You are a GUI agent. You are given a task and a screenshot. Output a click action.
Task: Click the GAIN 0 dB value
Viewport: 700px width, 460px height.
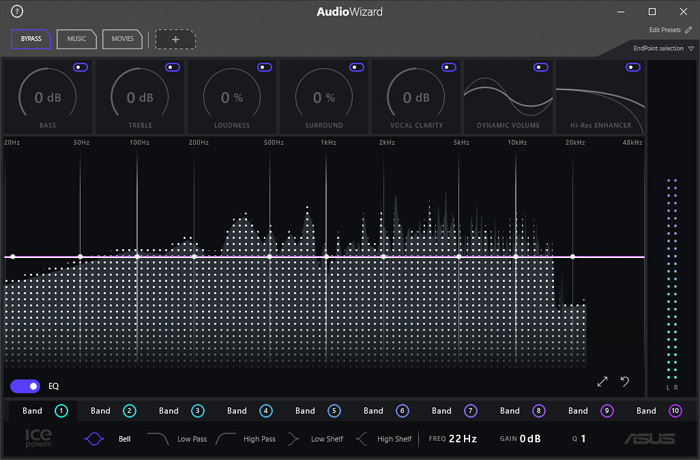pyautogui.click(x=530, y=439)
